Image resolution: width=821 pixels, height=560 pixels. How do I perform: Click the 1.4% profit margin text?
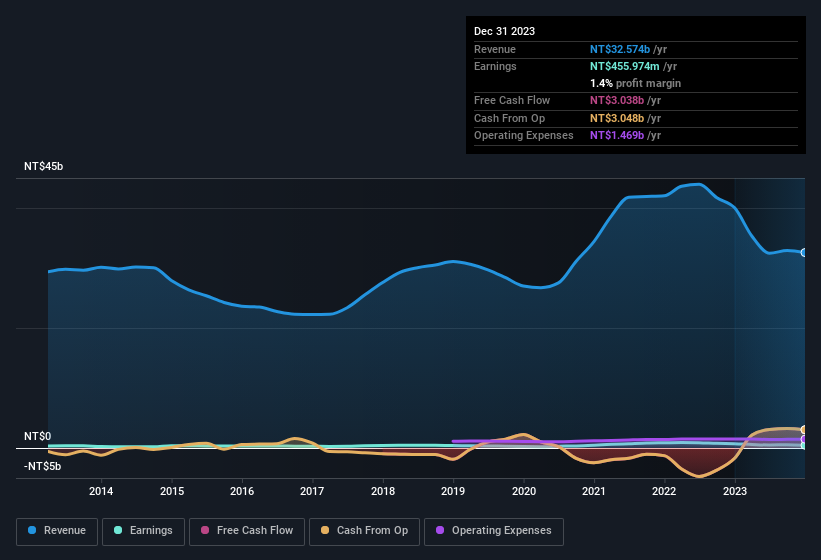point(636,83)
